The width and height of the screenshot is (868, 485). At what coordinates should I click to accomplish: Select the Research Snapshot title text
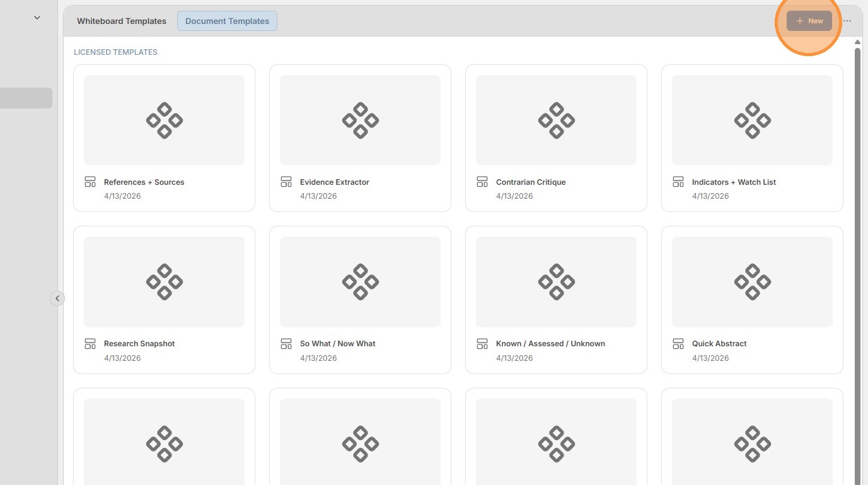139,344
